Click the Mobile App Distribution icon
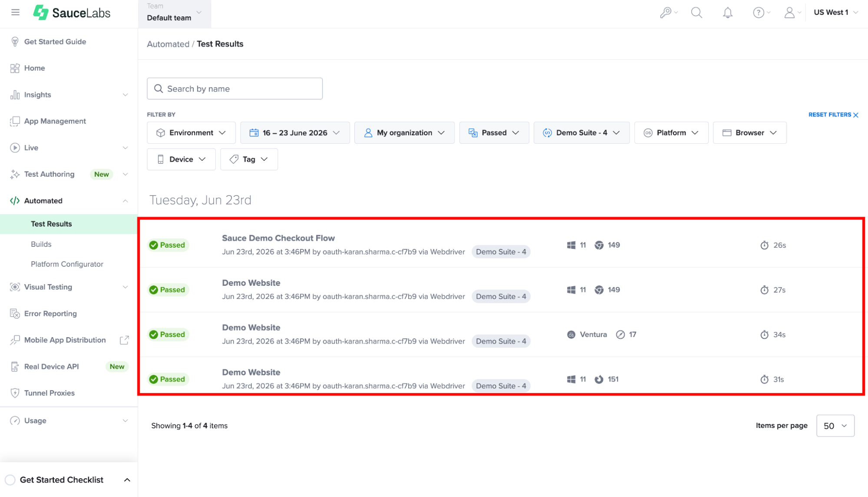868x497 pixels. click(x=15, y=340)
